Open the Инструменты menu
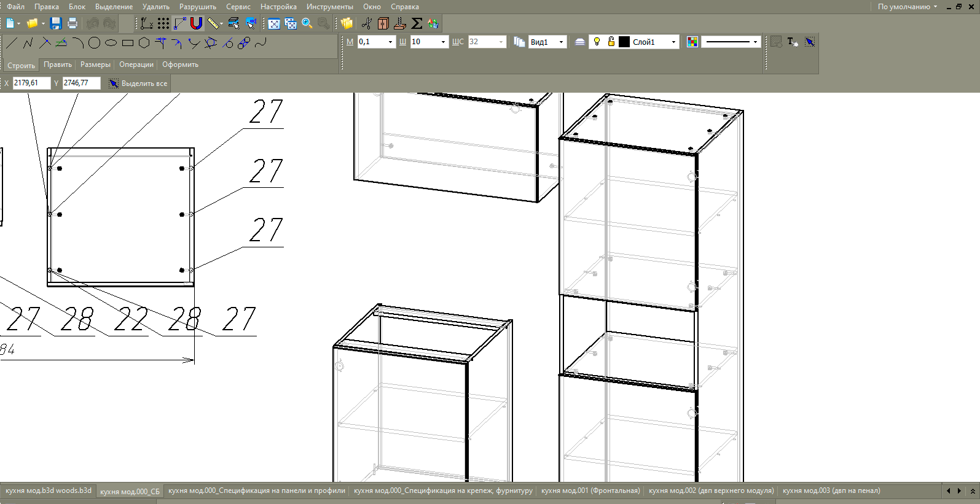 (330, 7)
